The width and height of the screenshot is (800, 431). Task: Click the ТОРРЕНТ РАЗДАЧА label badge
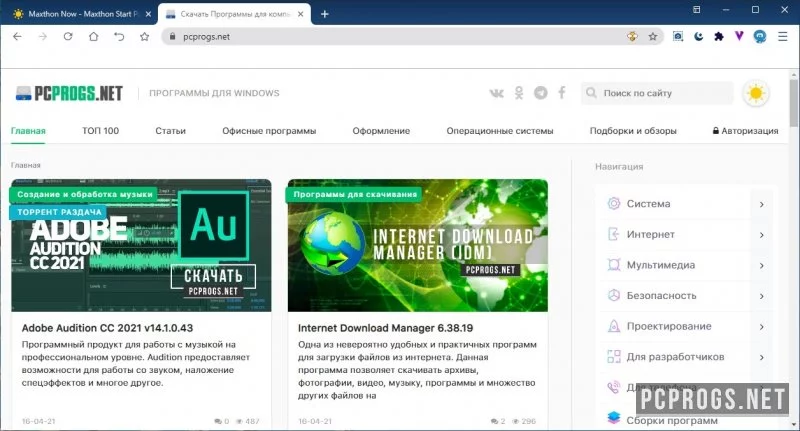(x=59, y=212)
